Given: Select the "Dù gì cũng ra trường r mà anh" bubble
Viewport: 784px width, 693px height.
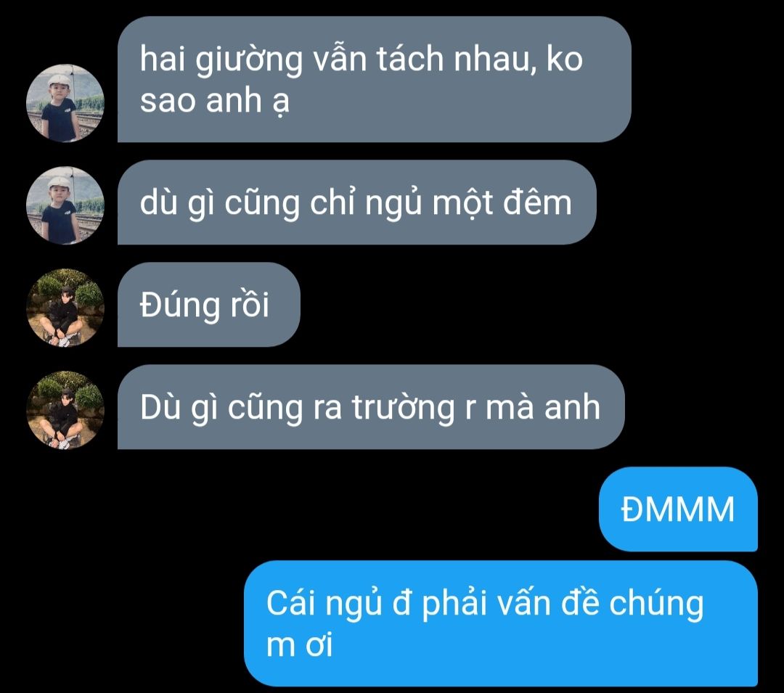Looking at the screenshot, I should [x=371, y=407].
